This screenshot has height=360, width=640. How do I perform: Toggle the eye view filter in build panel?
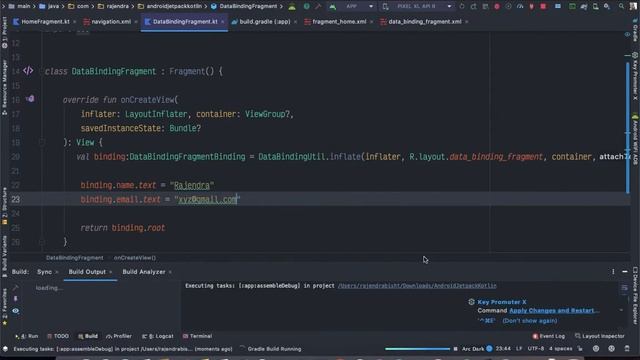pos(16,311)
